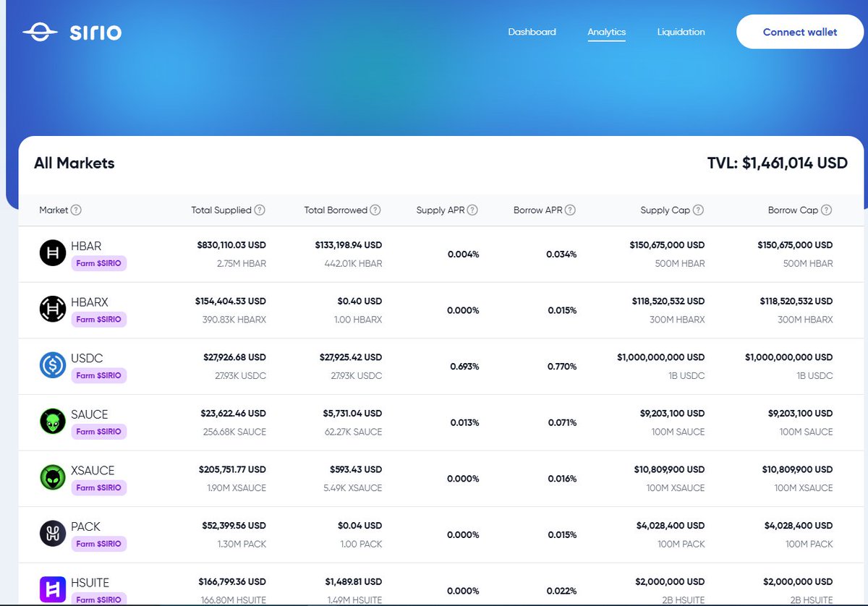This screenshot has height=606, width=868.
Task: Switch to the Analytics page
Action: tap(606, 32)
